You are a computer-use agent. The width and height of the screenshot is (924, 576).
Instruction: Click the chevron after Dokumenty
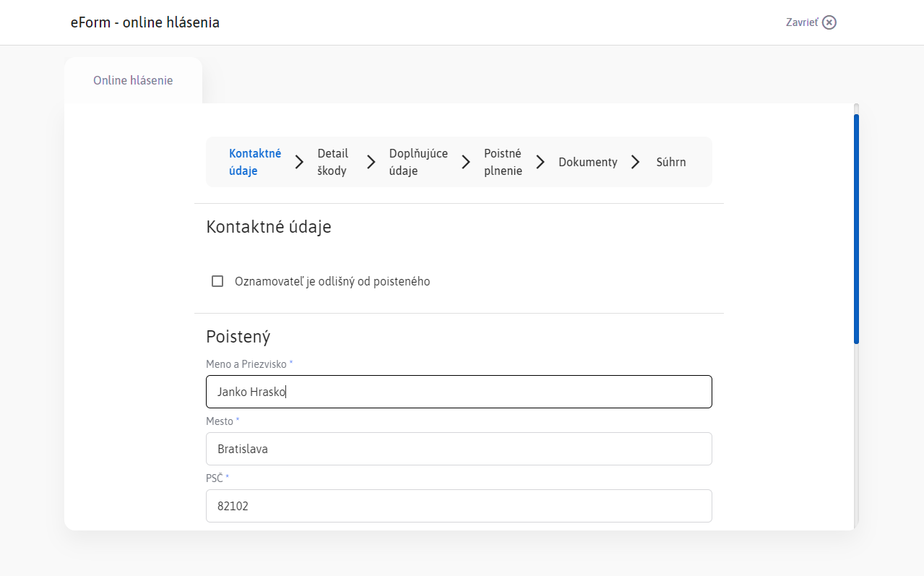click(636, 162)
